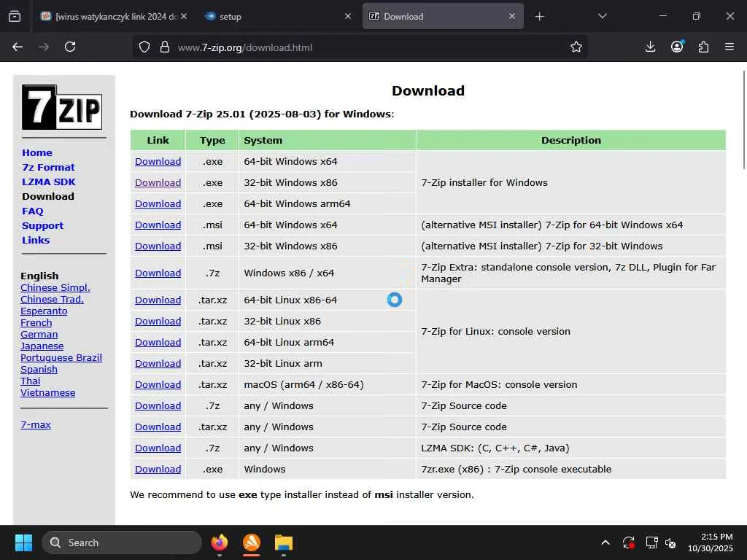747x560 pixels.
Task: Download the 7-Zip Source code tar.xz
Action: point(158,427)
